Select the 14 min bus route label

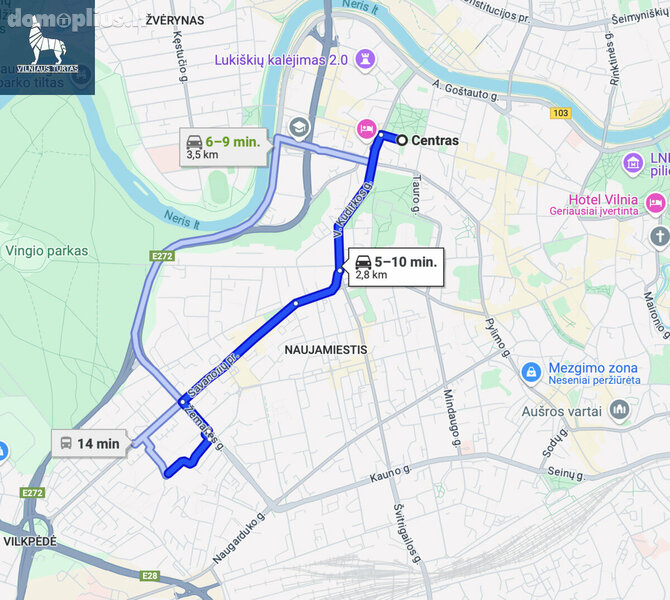(x=90, y=444)
